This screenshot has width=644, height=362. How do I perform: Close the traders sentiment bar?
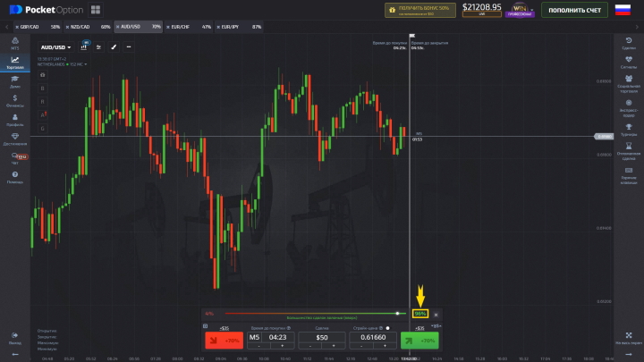pos(436,314)
